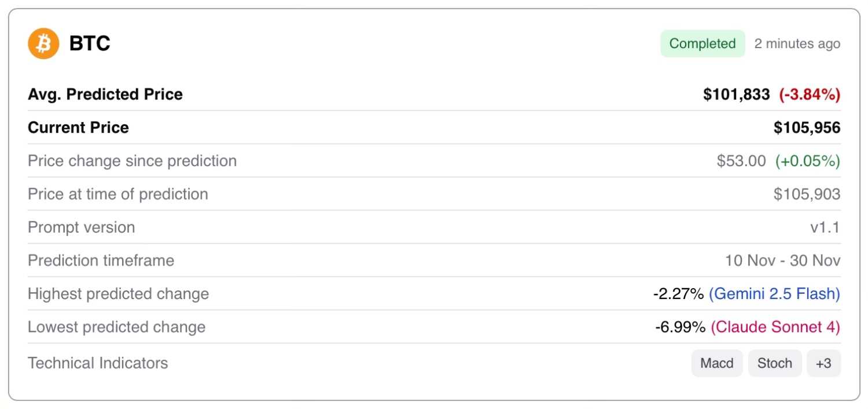This screenshot has height=409, width=868.
Task: Expand the +3 more indicators chip
Action: point(823,363)
